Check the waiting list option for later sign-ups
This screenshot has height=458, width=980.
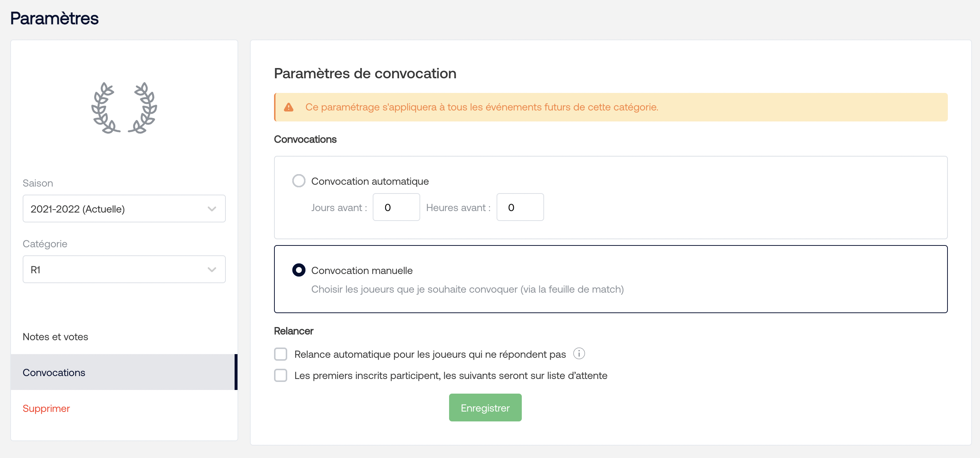pos(281,375)
